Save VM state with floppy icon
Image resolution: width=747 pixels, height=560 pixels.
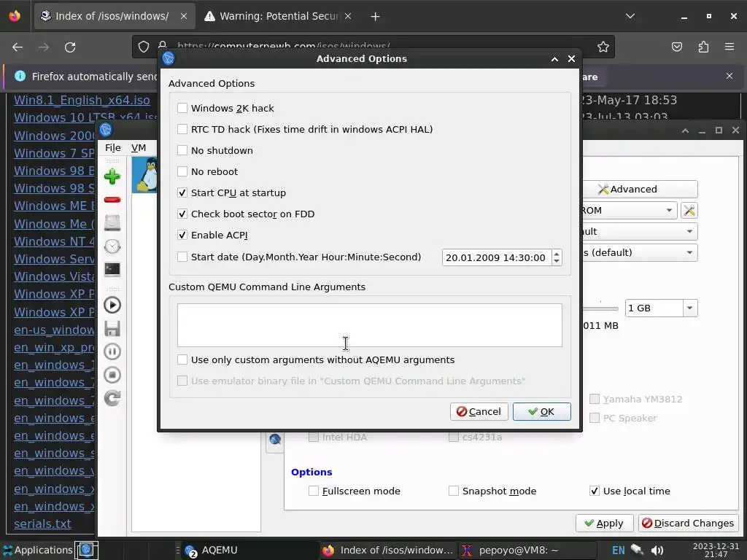point(112,329)
